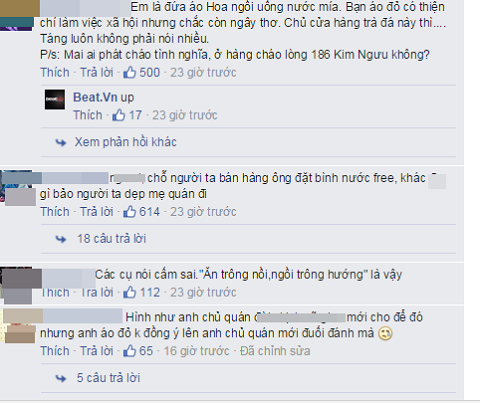Open the 16 giờ trước timestamp link

pos(196,351)
